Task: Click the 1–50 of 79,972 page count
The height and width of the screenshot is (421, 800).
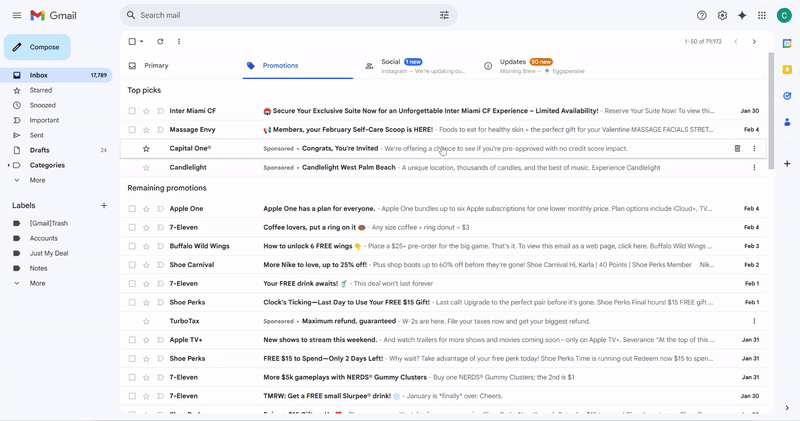Action: click(703, 41)
